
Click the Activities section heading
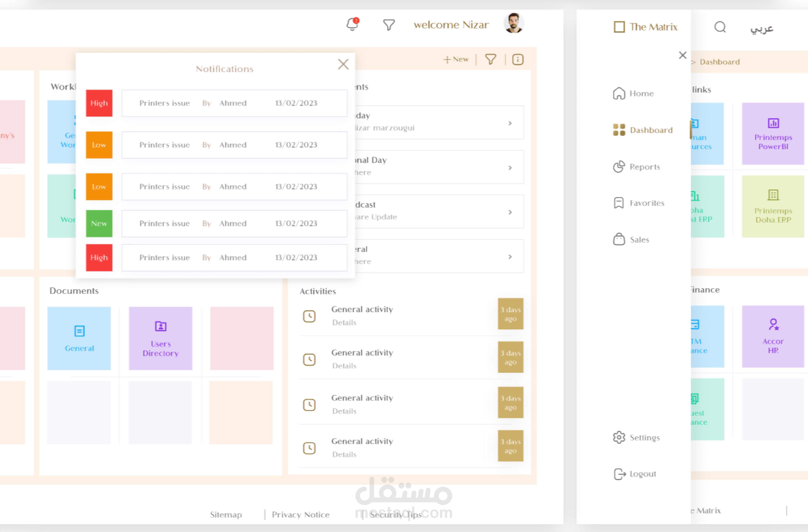click(x=318, y=291)
